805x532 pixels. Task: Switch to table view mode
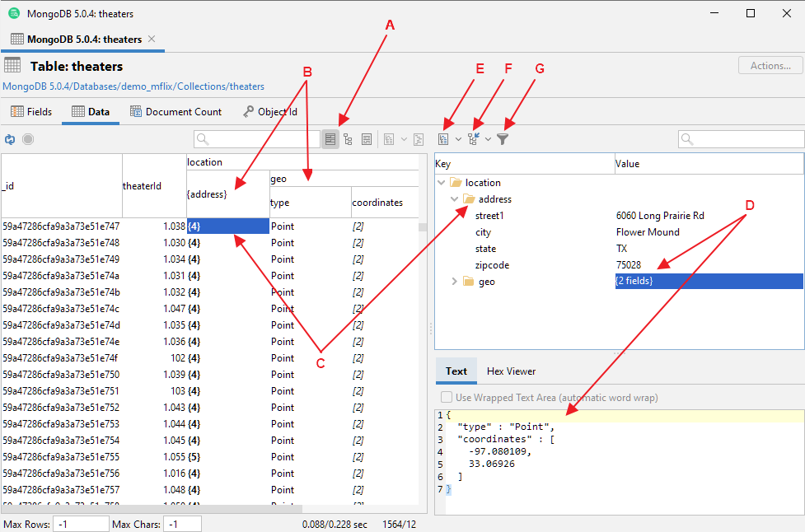330,138
